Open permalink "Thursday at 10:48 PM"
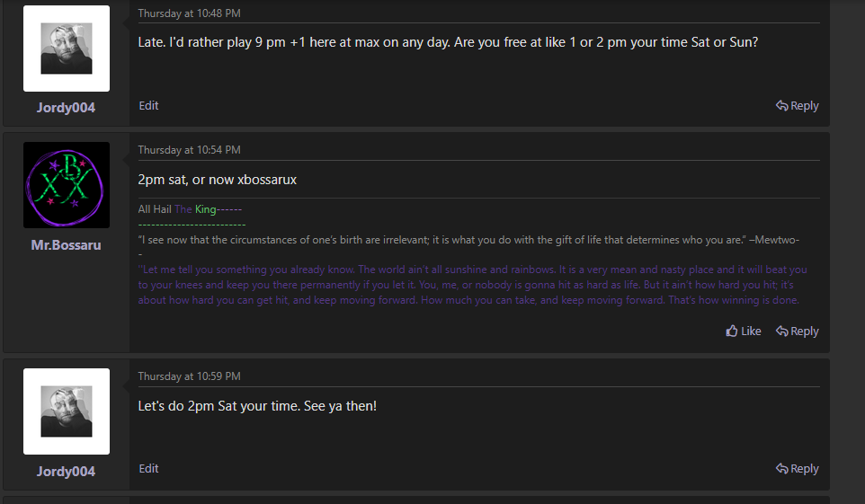This screenshot has height=504, width=865. pos(189,13)
